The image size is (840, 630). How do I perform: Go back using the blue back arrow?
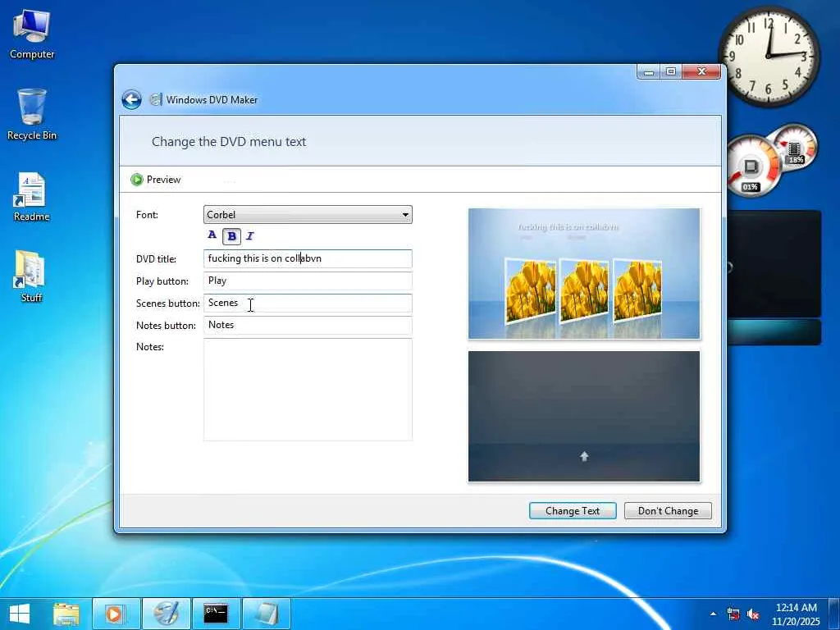132,99
